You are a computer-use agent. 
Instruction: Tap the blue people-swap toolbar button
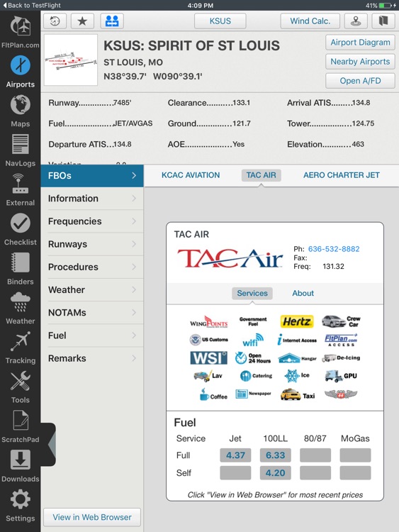pos(112,21)
